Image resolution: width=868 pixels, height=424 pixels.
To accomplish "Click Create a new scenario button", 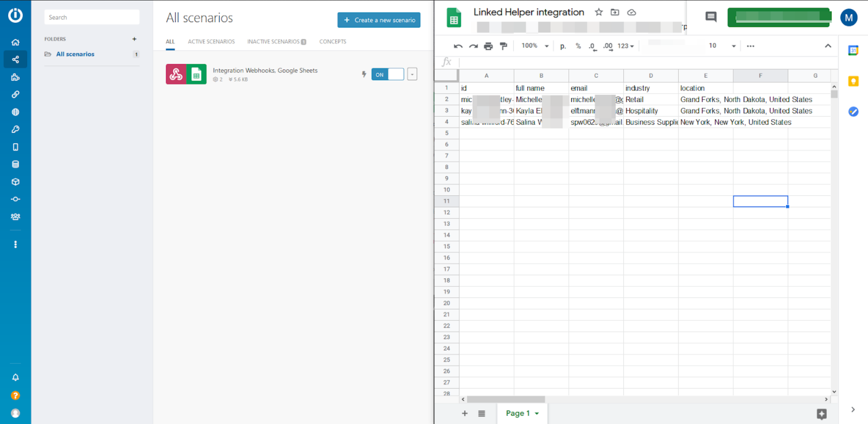I will coord(379,20).
